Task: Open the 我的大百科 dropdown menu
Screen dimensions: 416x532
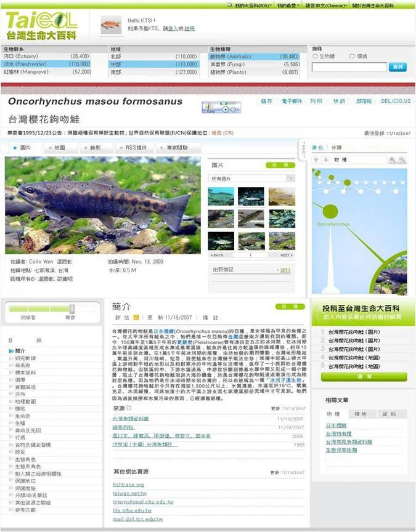Action: (253, 6)
